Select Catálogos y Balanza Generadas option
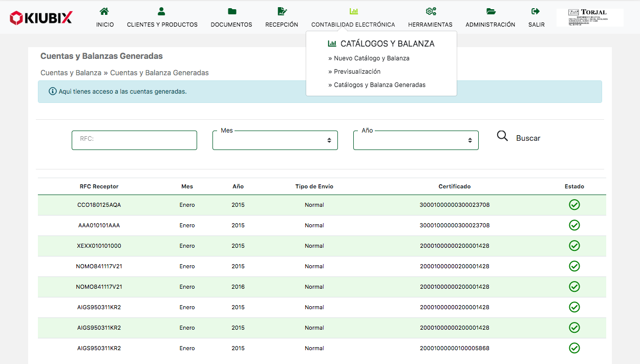The width and height of the screenshot is (640, 364). [379, 85]
